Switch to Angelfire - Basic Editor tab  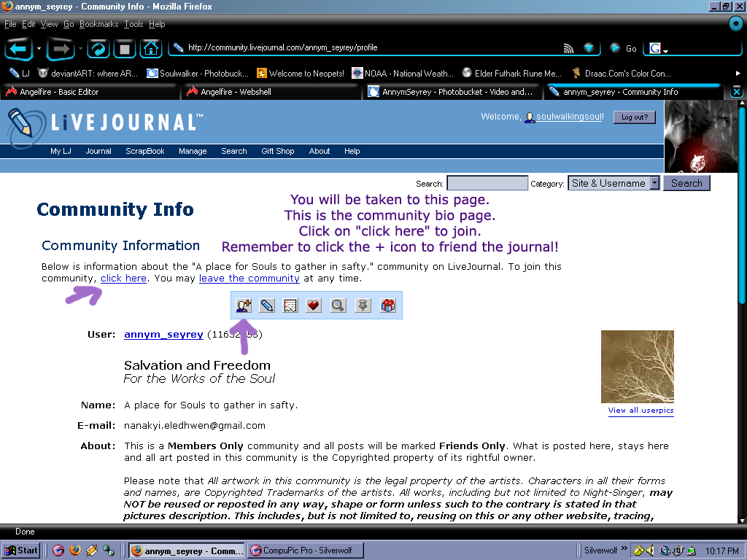point(90,92)
